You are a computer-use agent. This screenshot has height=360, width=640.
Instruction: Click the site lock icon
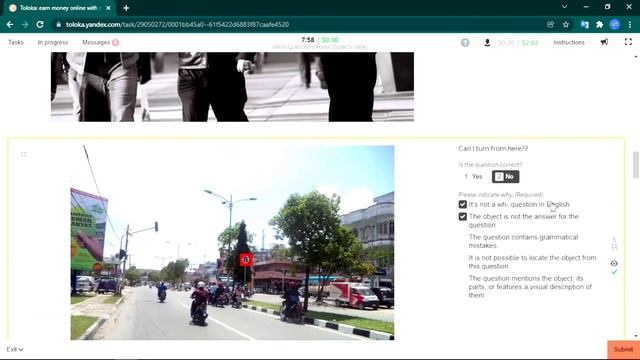point(59,24)
